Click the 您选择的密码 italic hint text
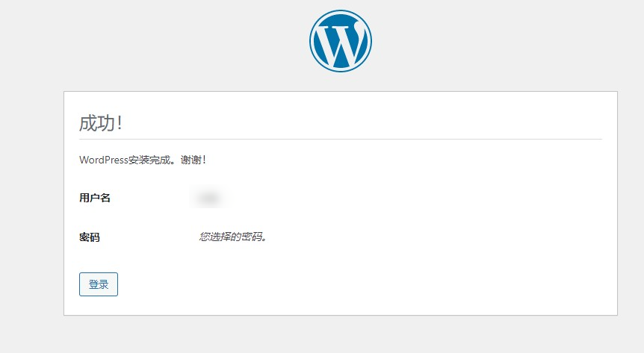644x353 pixels. coord(233,237)
